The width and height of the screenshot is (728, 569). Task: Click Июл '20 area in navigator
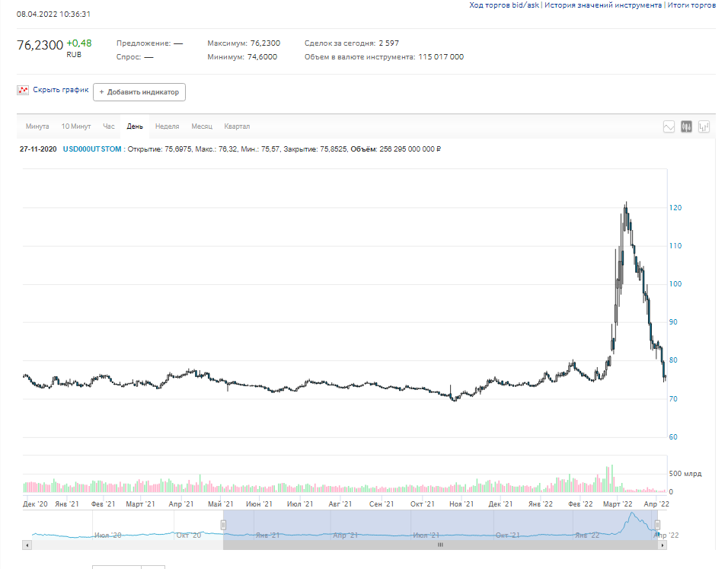click(x=107, y=535)
